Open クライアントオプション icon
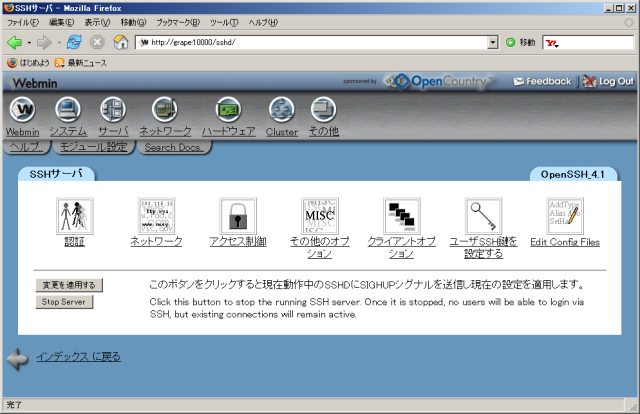 [x=402, y=216]
